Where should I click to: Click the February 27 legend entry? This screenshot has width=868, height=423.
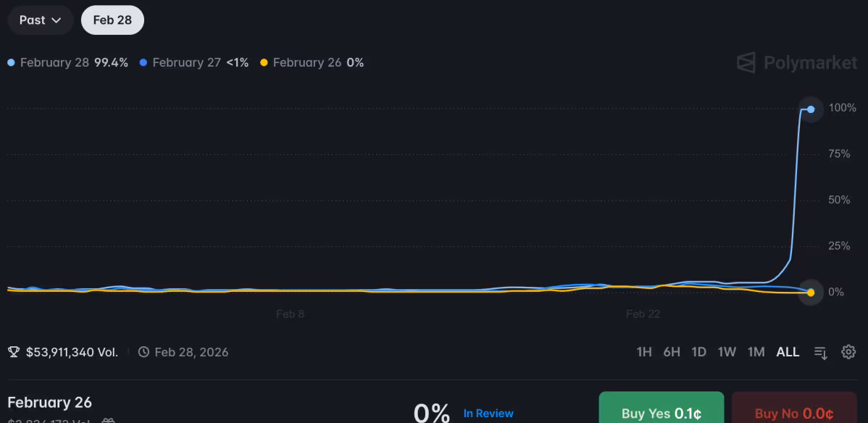pos(186,63)
